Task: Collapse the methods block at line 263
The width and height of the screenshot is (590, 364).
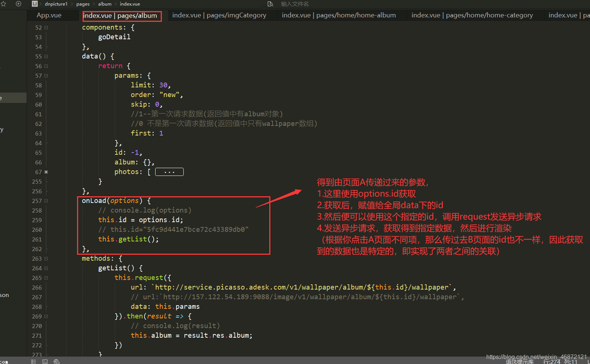Action: 46,258
